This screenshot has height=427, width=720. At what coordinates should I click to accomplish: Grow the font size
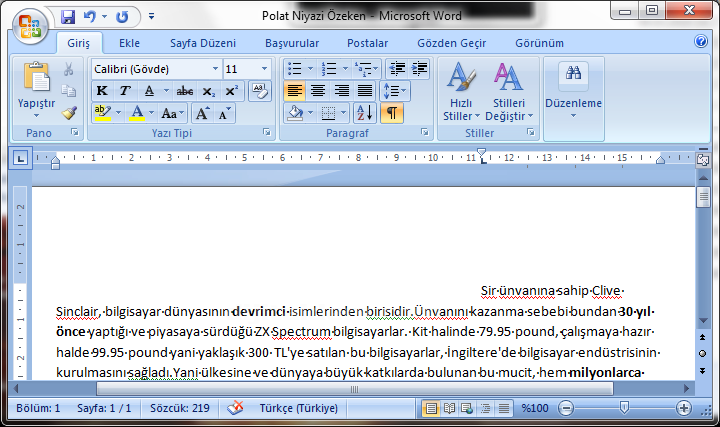click(x=202, y=113)
